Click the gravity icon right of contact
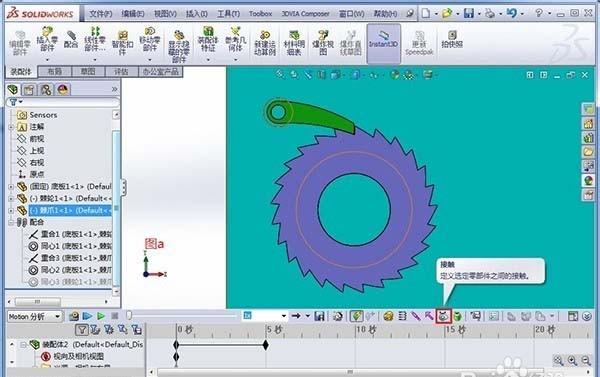This screenshot has height=377, width=600. click(457, 316)
